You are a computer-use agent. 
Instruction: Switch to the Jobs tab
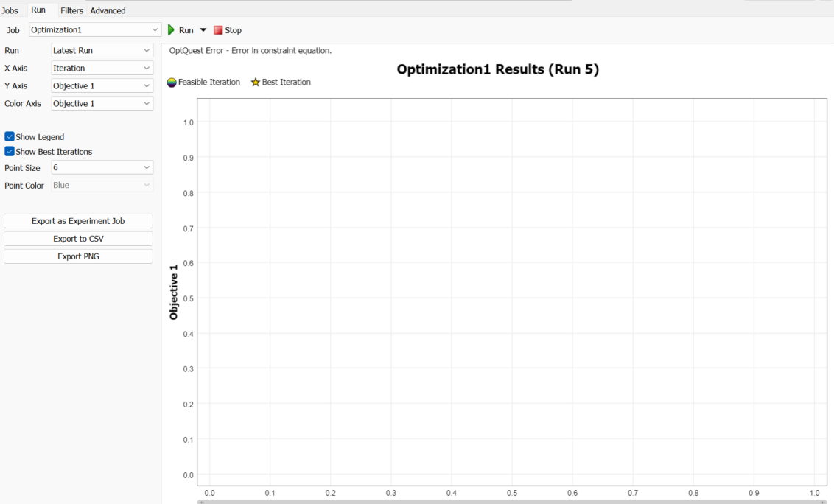[10, 10]
